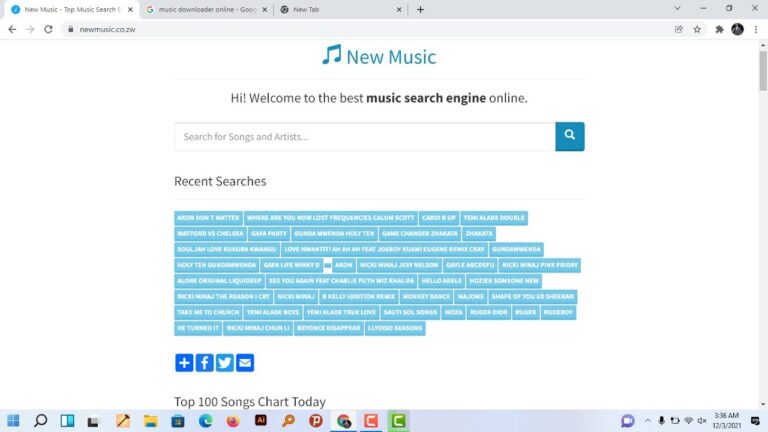
Task: Open recent search GAFA PARTY
Action: click(269, 234)
